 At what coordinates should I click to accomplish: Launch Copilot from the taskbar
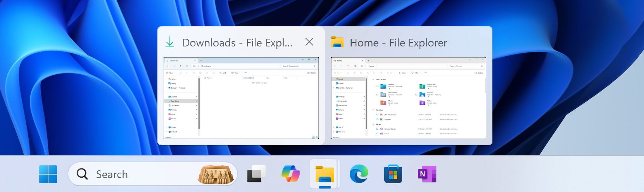click(291, 174)
